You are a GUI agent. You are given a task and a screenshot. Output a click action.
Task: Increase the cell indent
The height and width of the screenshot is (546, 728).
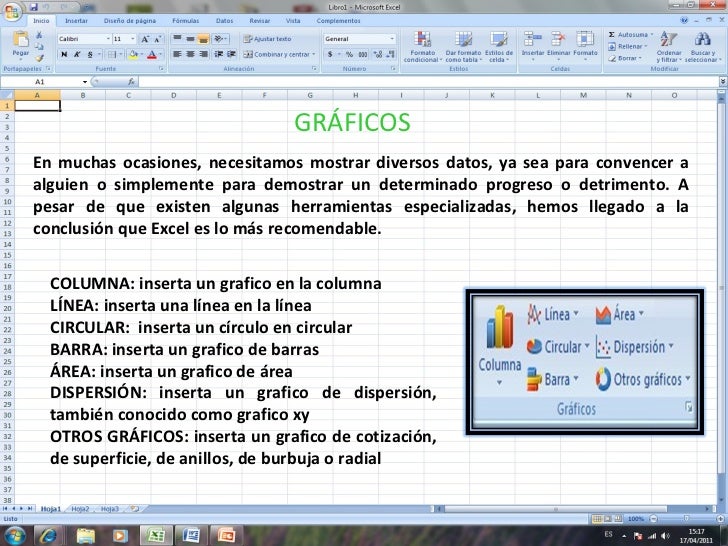coord(231,54)
